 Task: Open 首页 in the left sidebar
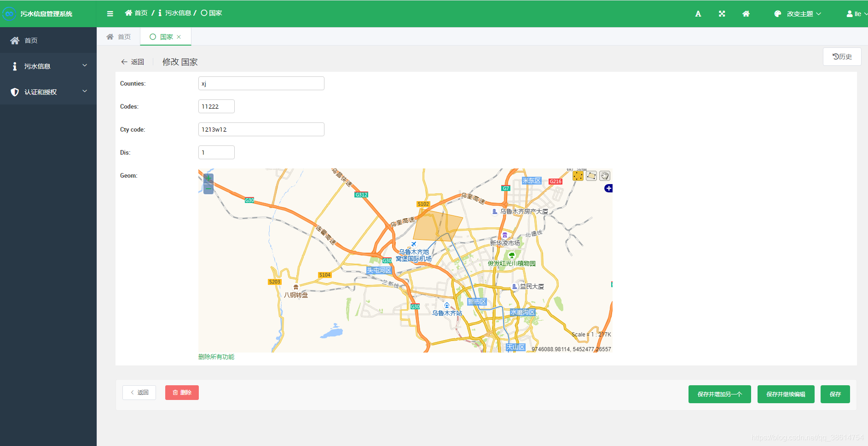pos(48,41)
